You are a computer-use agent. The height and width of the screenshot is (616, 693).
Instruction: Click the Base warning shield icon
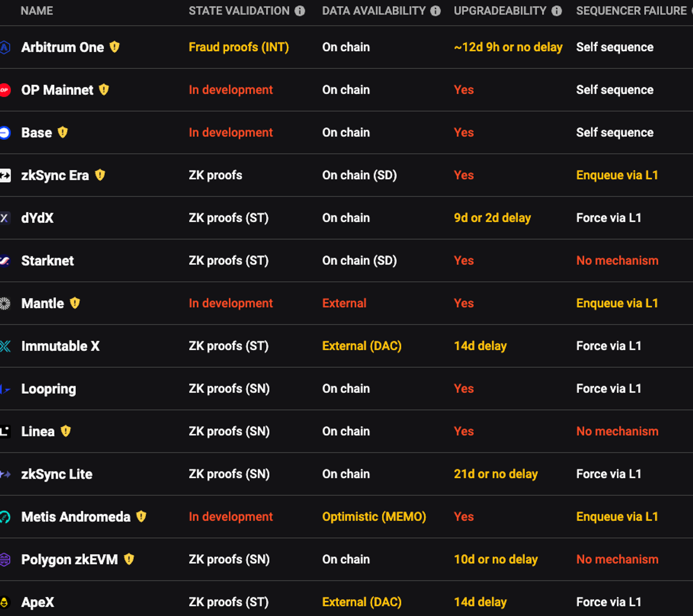click(x=63, y=132)
